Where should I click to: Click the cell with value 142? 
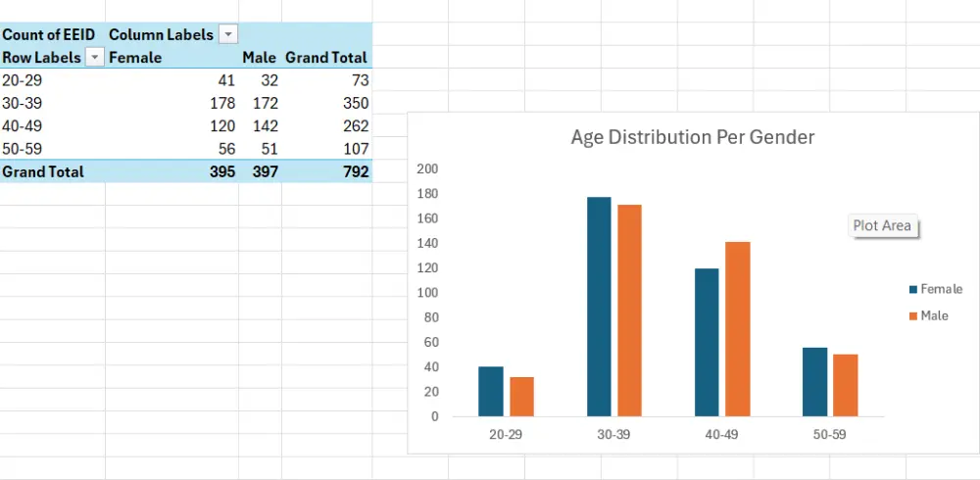coord(260,125)
